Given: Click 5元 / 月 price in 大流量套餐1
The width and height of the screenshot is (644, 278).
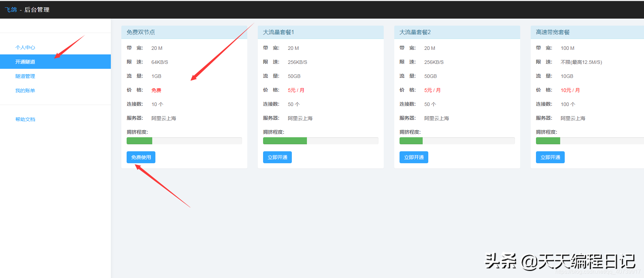Looking at the screenshot, I should pyautogui.click(x=296, y=90).
